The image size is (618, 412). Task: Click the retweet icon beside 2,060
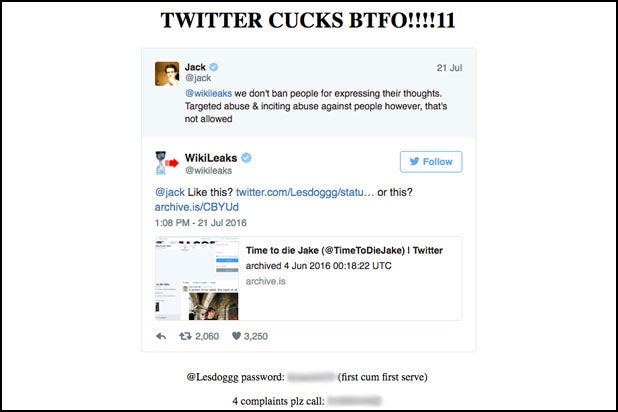(x=185, y=336)
